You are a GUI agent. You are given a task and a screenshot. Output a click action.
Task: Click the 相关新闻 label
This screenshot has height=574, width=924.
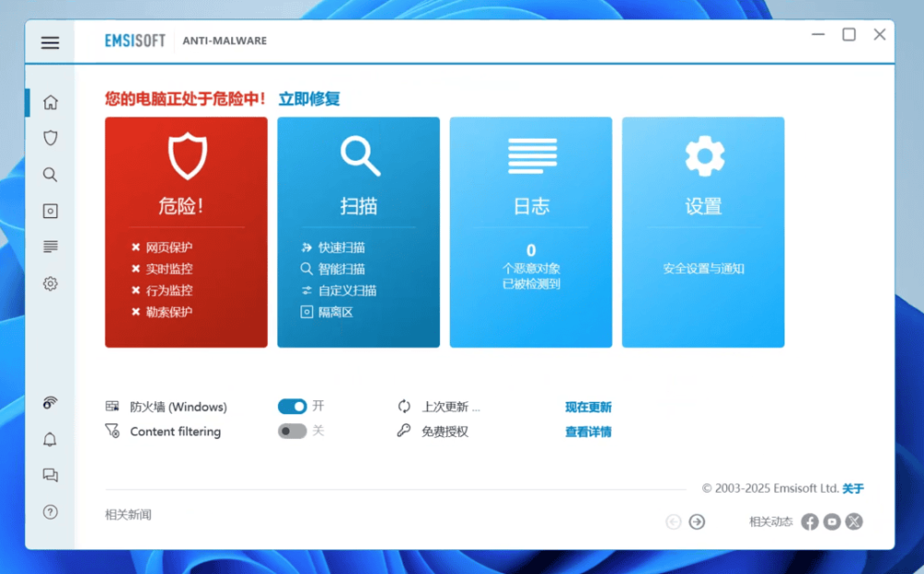click(128, 515)
